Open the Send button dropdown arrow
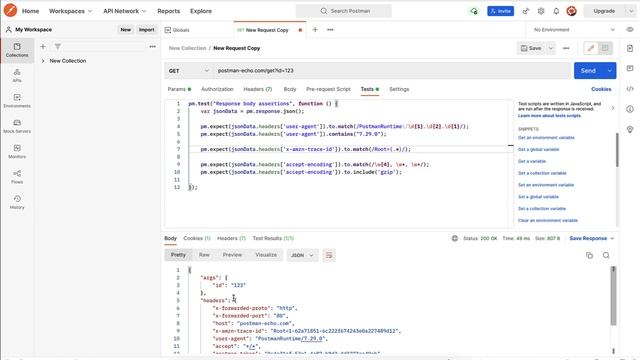640x360 pixels. (609, 71)
